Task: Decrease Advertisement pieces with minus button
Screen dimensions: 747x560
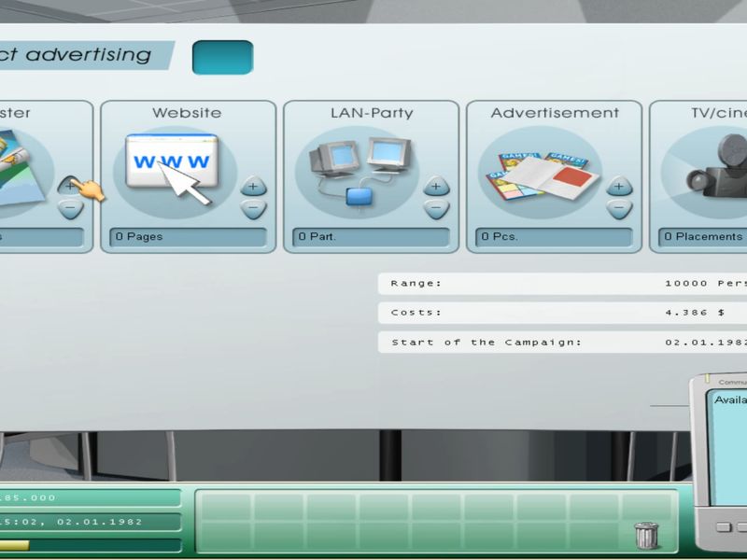Action: (619, 208)
